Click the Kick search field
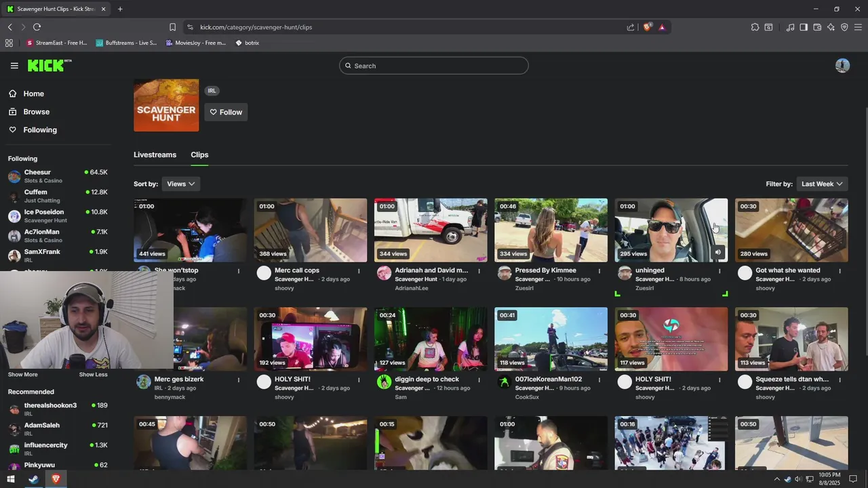The width and height of the screenshot is (868, 488). tap(434, 66)
